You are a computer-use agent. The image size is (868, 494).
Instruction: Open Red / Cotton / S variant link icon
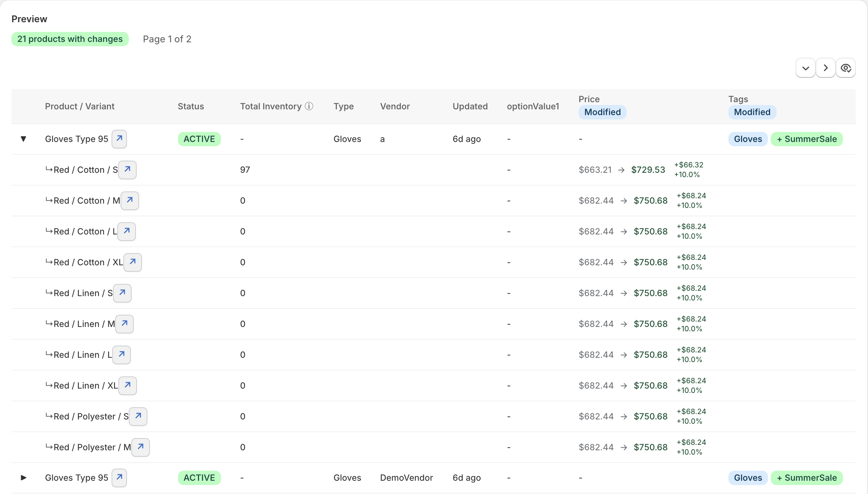coord(127,170)
